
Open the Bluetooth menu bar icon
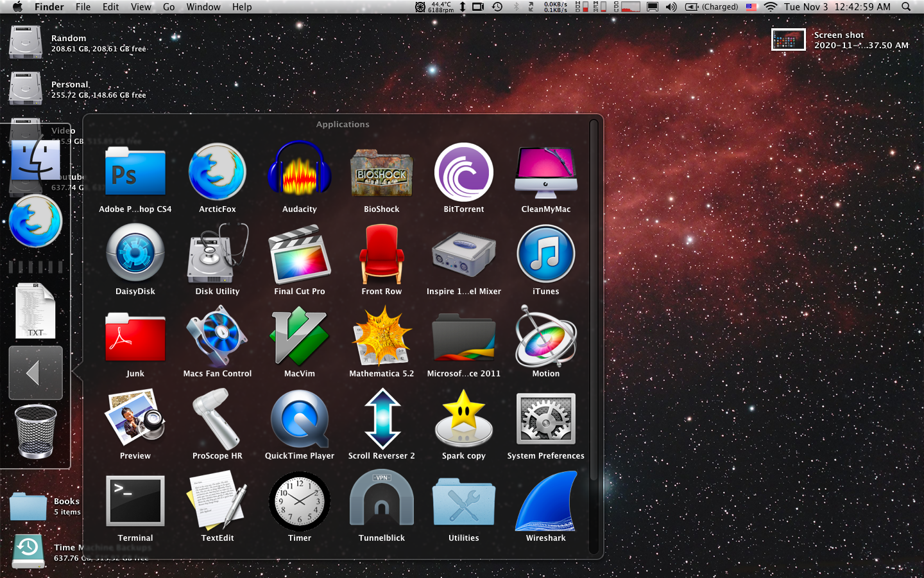[517, 7]
